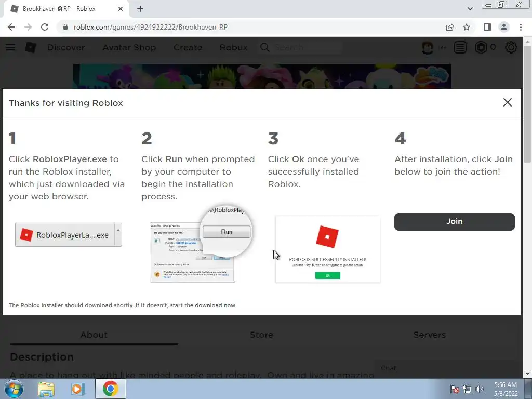Open the Roblox avatar profile icon
Screen dimensions: 532x399
coord(428,47)
